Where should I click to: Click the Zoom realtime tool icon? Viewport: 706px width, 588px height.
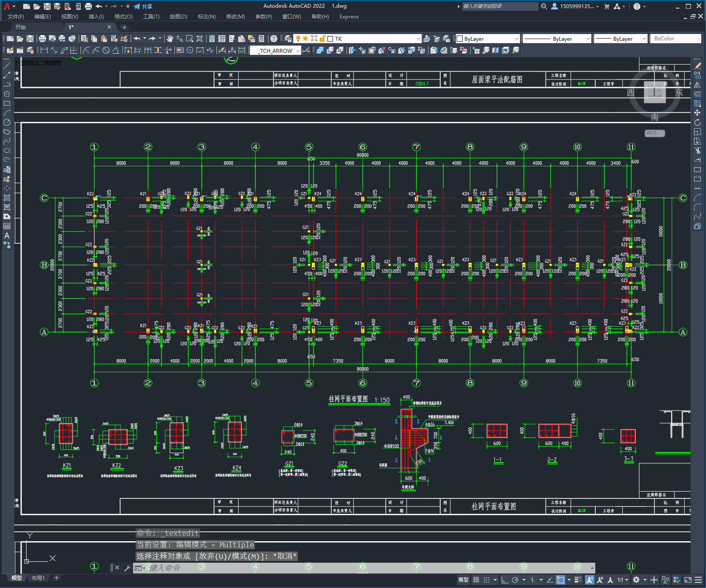(x=179, y=39)
